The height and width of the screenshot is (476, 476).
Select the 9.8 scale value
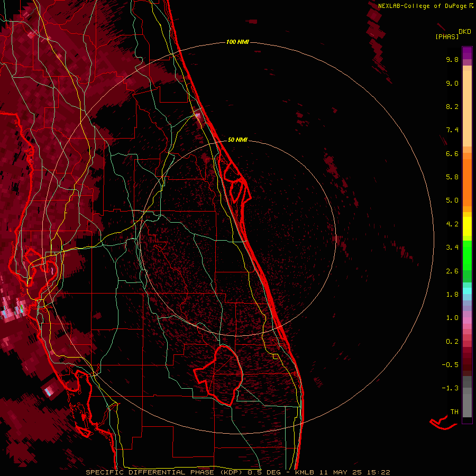pos(452,59)
